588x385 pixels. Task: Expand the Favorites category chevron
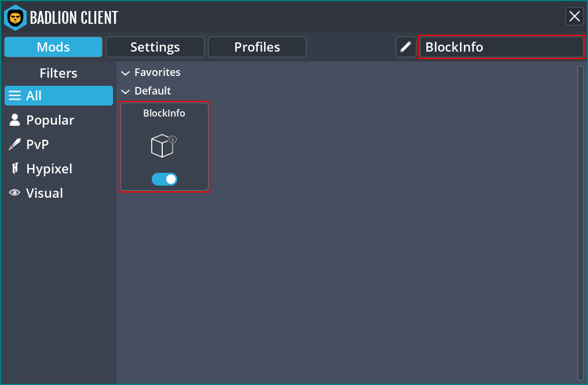click(x=126, y=72)
